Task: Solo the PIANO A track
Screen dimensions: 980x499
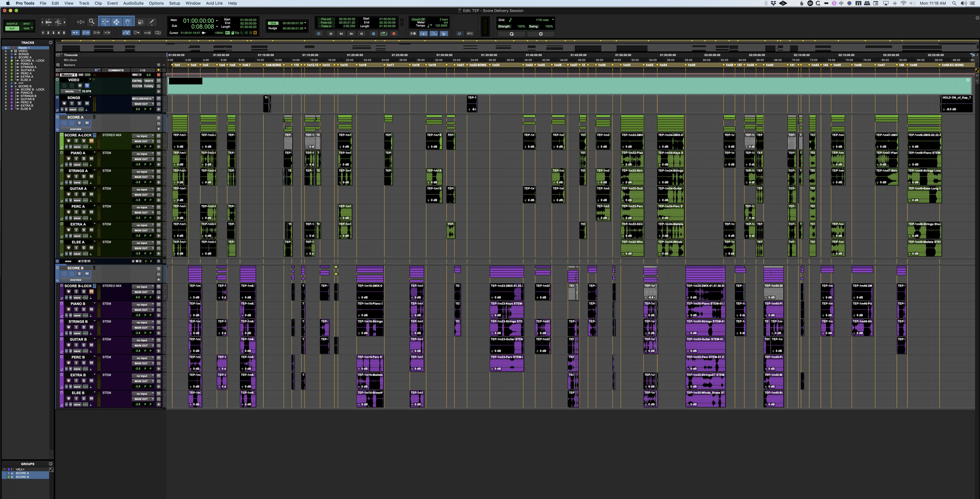Action: 84,159
